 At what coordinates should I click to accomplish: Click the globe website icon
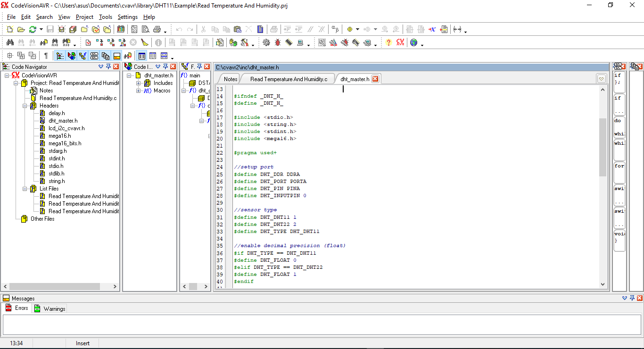[413, 42]
